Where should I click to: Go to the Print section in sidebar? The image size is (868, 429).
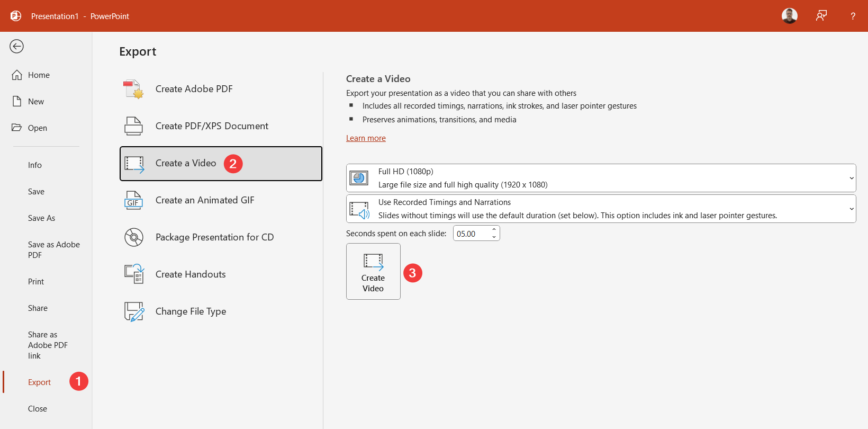(36, 282)
